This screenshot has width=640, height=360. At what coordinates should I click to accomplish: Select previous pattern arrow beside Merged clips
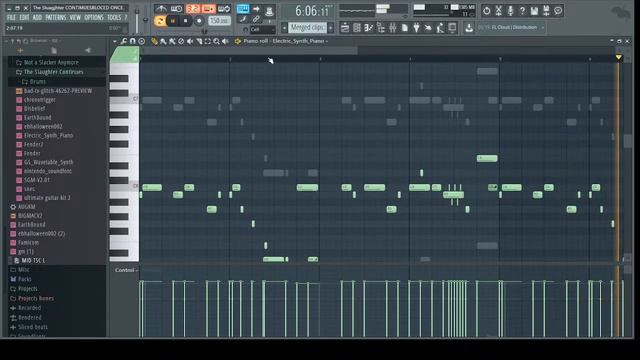[x=284, y=28]
